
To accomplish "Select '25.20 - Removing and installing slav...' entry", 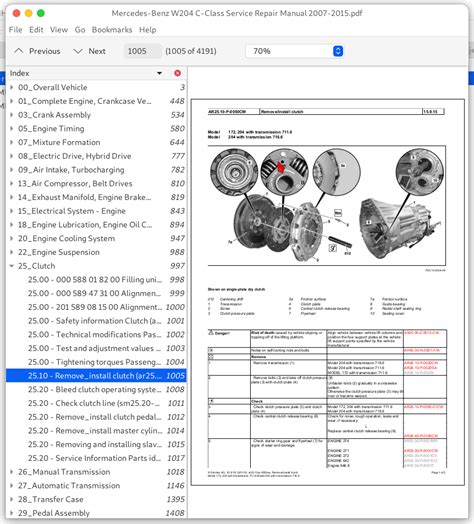I will (x=96, y=444).
